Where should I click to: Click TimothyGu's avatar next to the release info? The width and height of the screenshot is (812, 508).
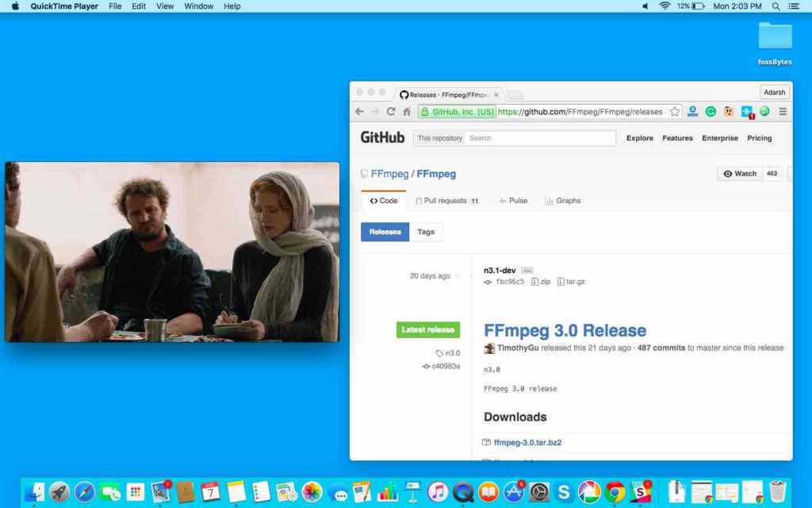pos(489,348)
